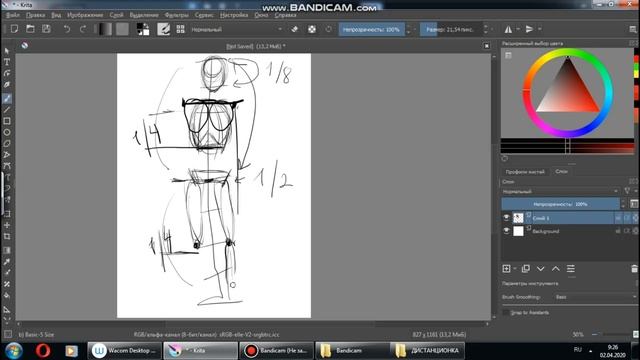Image resolution: width=640 pixels, height=360 pixels.
Task: Expand horizontal mirror options arrow
Action: point(518,29)
